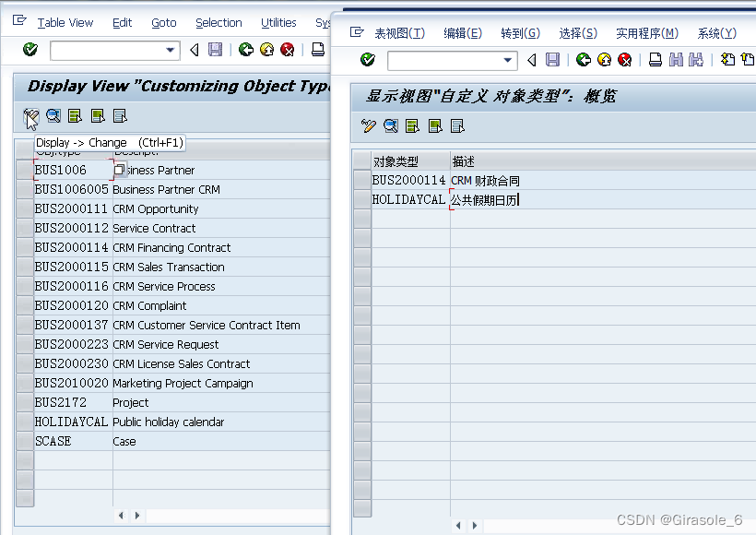Click Save icon in left window toolbar
Viewport: 756px width, 535px height.
[x=215, y=49]
